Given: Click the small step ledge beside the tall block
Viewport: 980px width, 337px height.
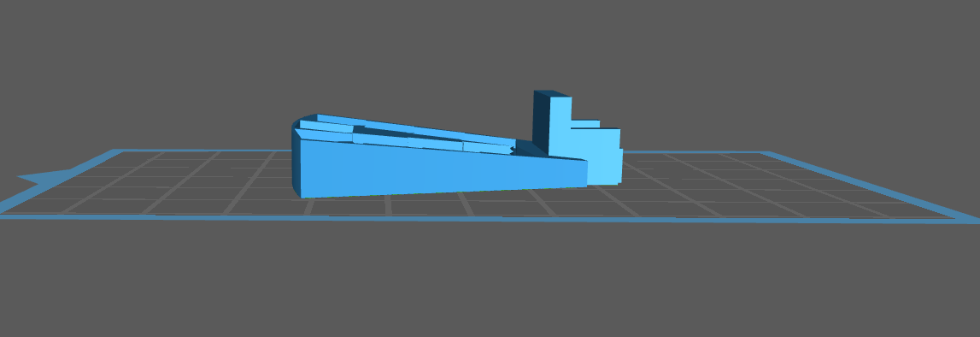Looking at the screenshot, I should coord(585,124).
